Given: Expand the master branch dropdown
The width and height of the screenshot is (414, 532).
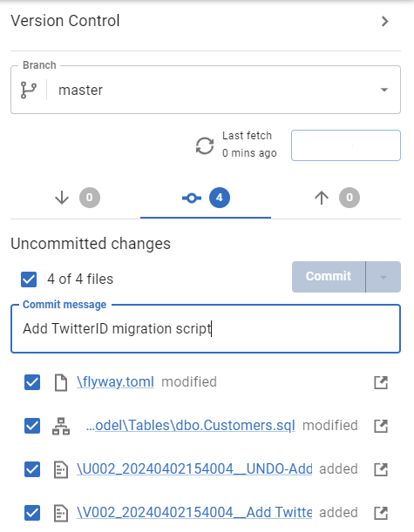Looking at the screenshot, I should pyautogui.click(x=384, y=90).
